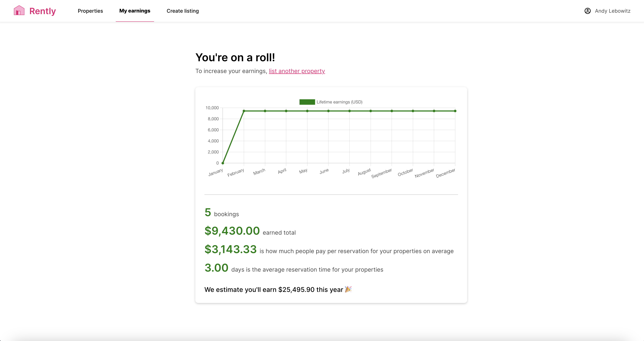Viewport: 644px width, 341px height.
Task: Go to Create listing tab
Action: click(x=182, y=11)
